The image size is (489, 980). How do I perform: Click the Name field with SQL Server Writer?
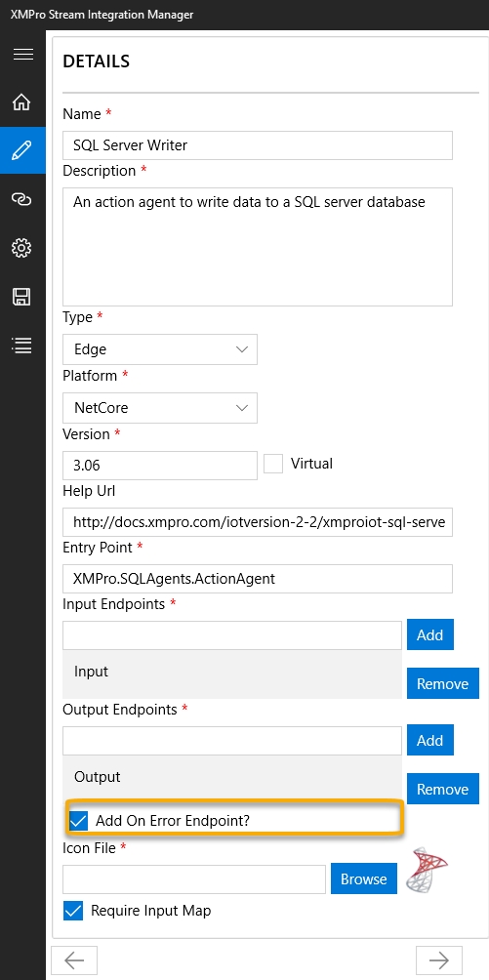pos(258,145)
